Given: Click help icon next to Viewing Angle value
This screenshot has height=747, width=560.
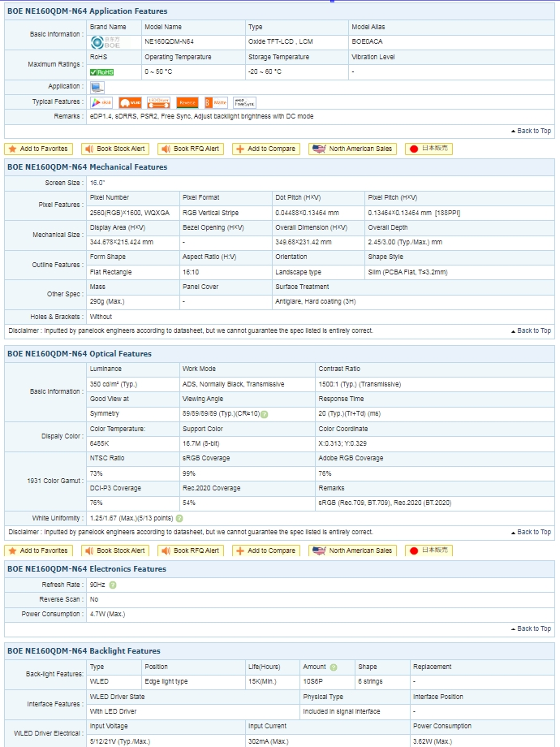Looking at the screenshot, I should click(x=265, y=414).
